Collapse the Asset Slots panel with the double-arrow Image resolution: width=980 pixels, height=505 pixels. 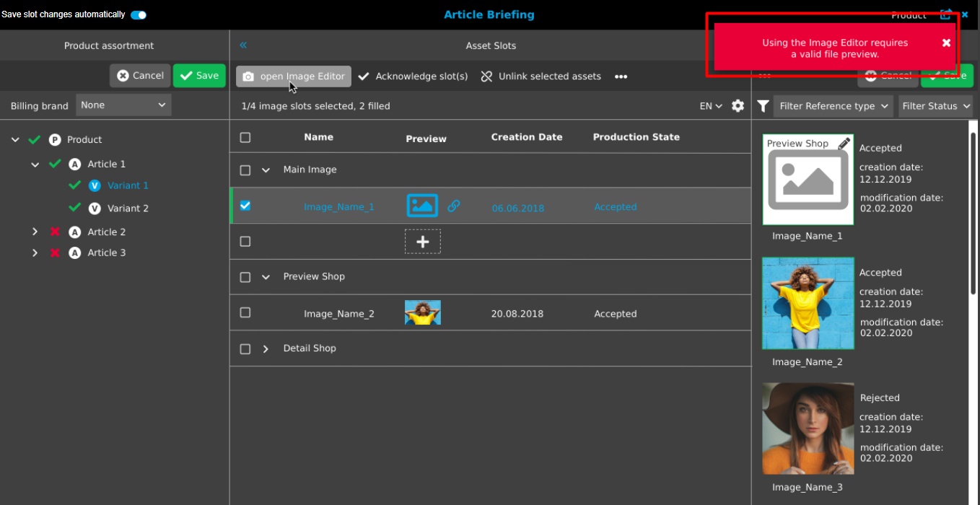pyautogui.click(x=243, y=45)
